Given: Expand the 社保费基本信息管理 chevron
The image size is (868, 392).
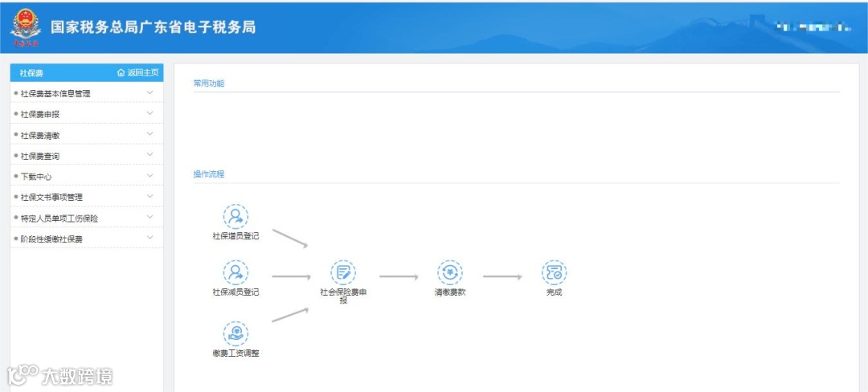Looking at the screenshot, I should coord(149,92).
